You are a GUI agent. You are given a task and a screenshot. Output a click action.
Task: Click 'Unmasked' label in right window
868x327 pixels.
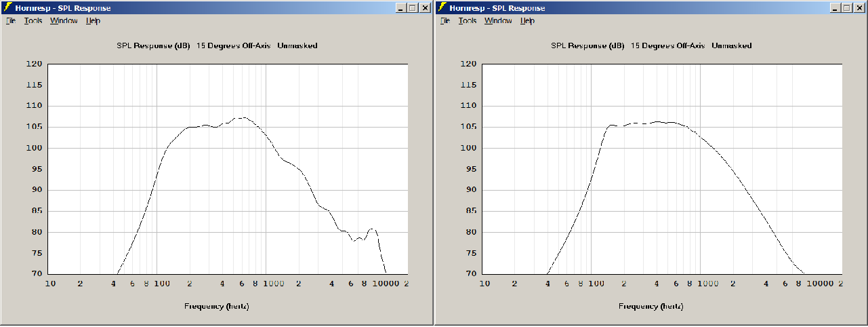click(732, 46)
